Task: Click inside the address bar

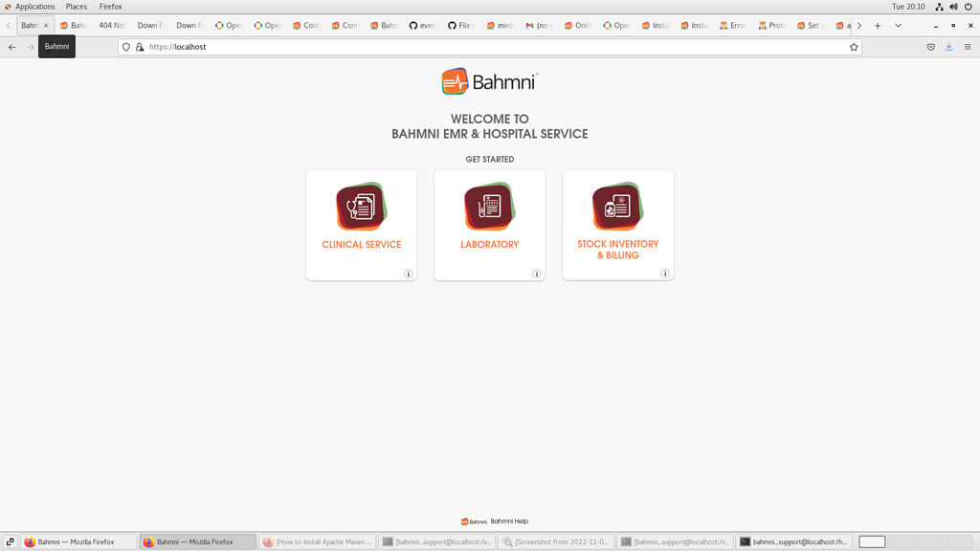Action: [383, 46]
